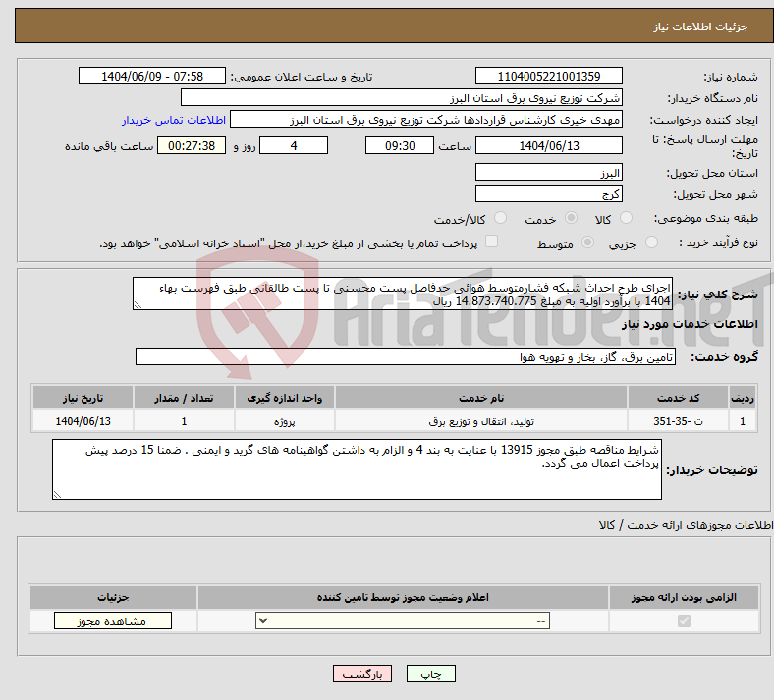
Task: Click the کد خدمت column header
Action: click(679, 398)
